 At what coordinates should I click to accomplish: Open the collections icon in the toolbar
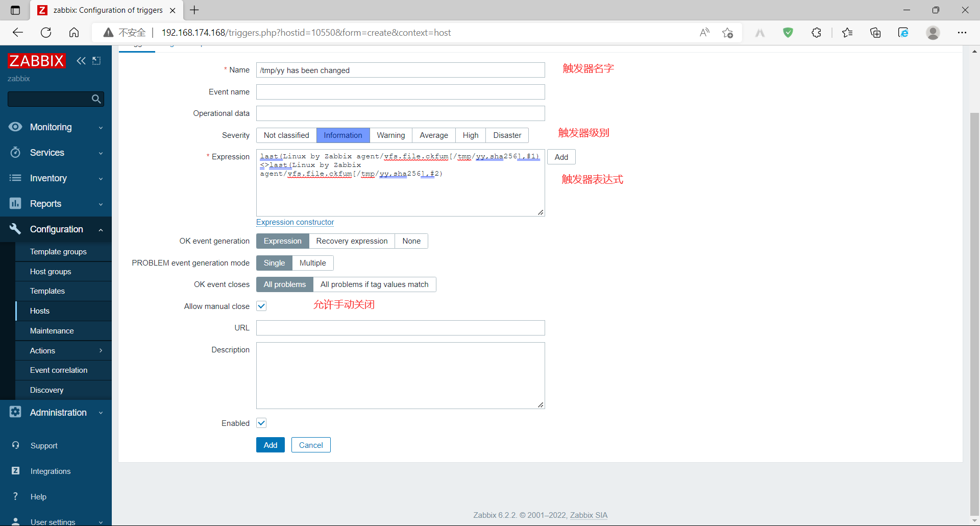875,33
